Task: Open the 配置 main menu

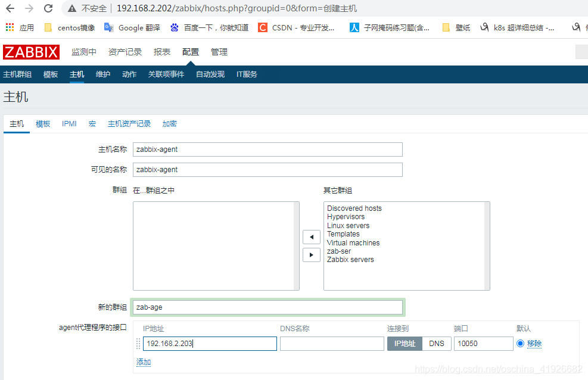Action: (x=191, y=52)
